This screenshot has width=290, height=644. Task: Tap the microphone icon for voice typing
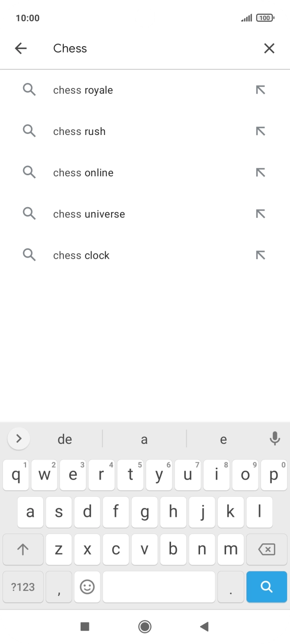[x=274, y=438]
